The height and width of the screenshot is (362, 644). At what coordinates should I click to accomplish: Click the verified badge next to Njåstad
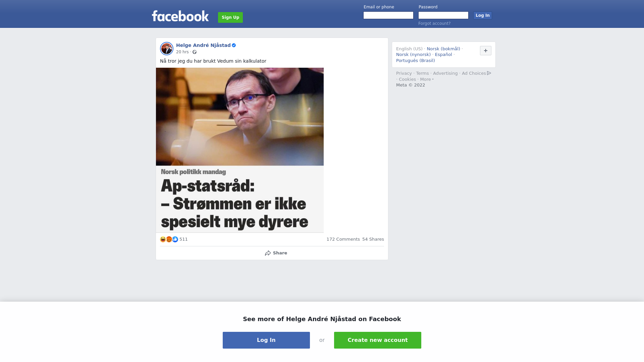[x=234, y=45]
